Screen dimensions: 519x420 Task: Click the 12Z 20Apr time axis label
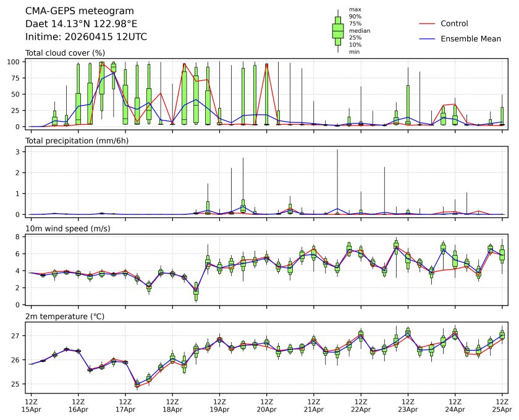pyautogui.click(x=266, y=405)
